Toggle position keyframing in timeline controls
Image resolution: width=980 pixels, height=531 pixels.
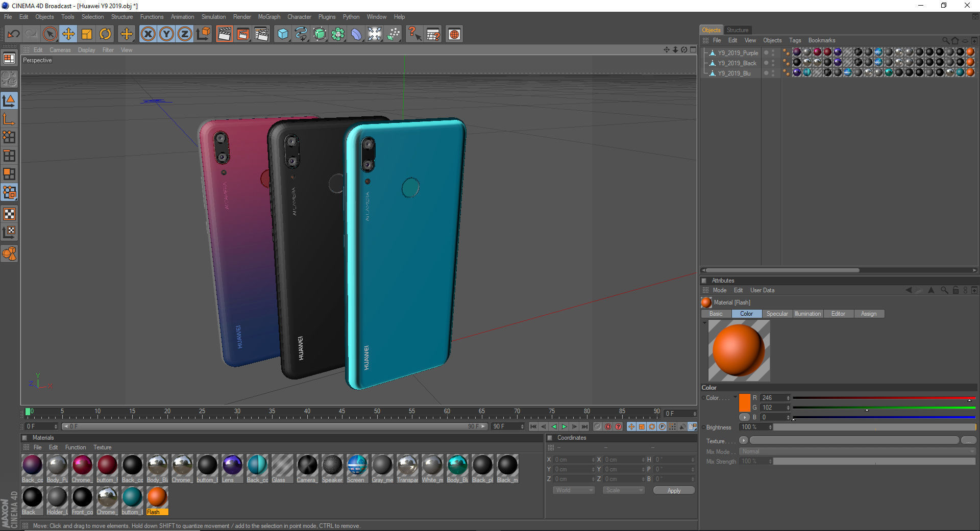pyautogui.click(x=631, y=426)
